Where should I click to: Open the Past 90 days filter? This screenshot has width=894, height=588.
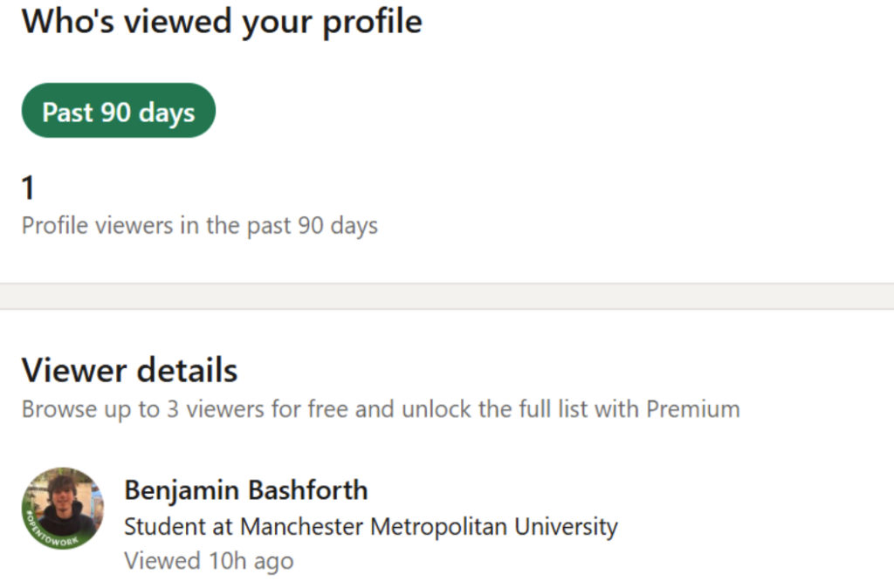tap(118, 111)
